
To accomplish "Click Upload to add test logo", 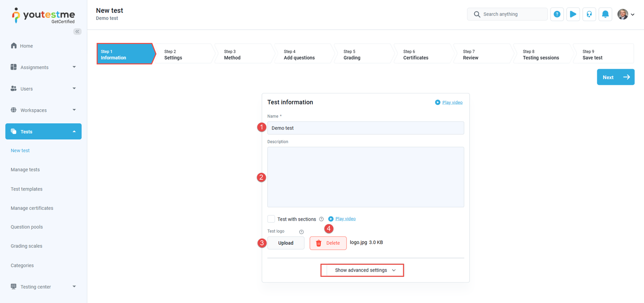I will 286,243.
